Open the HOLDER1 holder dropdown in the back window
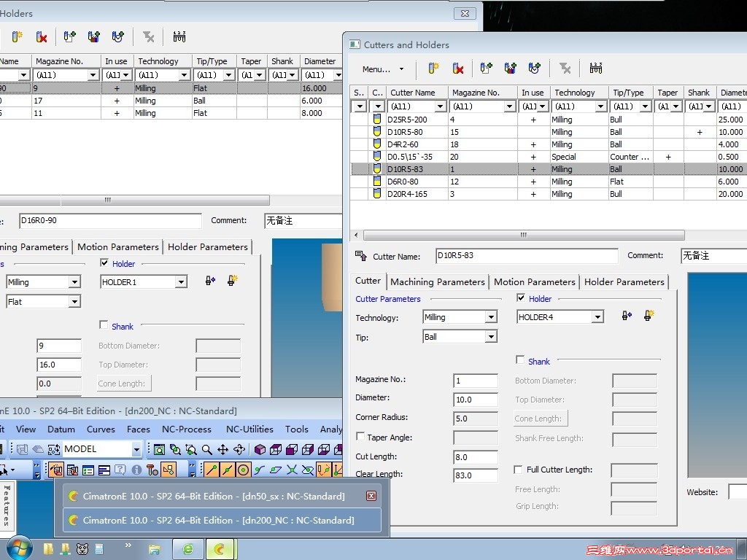This screenshot has height=560, width=747. (181, 282)
